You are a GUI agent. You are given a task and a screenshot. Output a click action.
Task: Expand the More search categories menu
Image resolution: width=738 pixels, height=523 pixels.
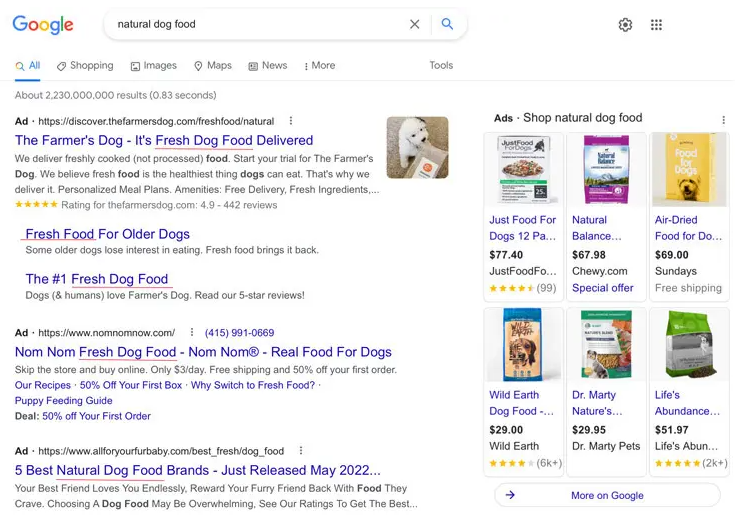point(320,66)
